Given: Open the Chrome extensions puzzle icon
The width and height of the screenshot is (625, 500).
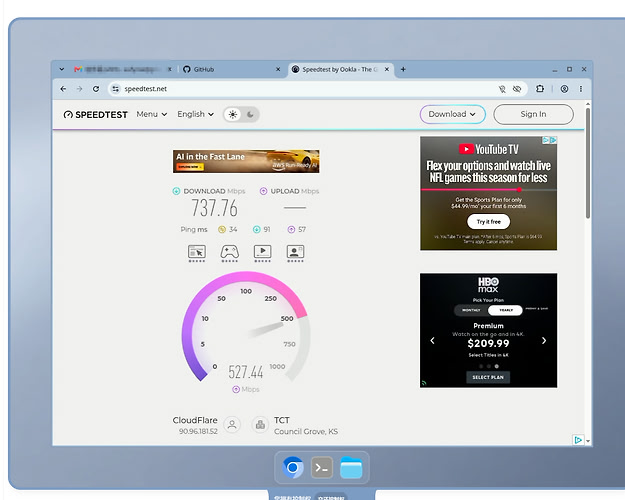Looking at the screenshot, I should (540, 89).
